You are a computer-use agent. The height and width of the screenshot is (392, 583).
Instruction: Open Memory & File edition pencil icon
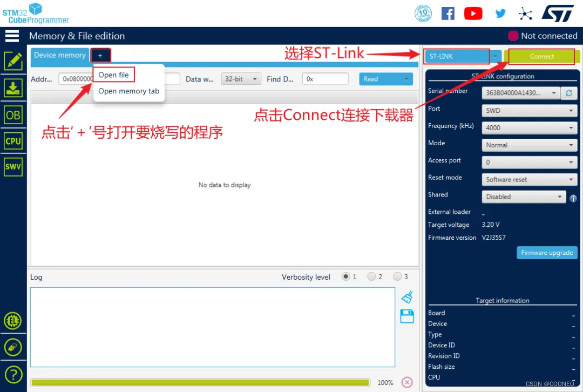(x=13, y=61)
